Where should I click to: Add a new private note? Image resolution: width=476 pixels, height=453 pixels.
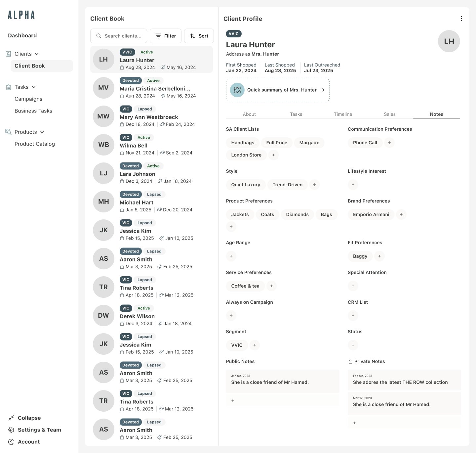404,423
